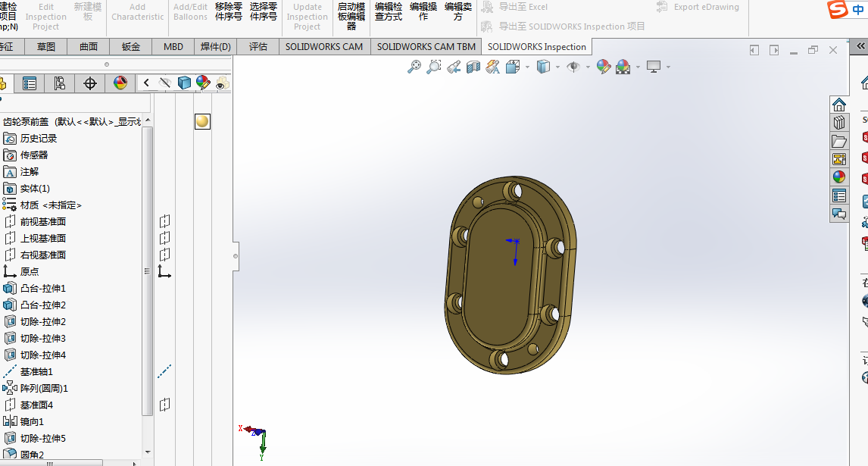Click feature tree vertical scrollbar down arrow

click(147, 452)
